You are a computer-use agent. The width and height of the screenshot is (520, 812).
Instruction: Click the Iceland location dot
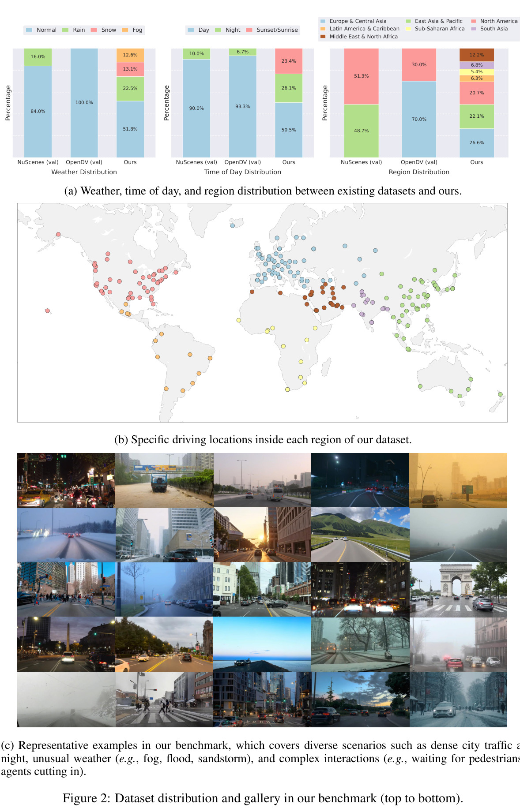click(x=233, y=226)
